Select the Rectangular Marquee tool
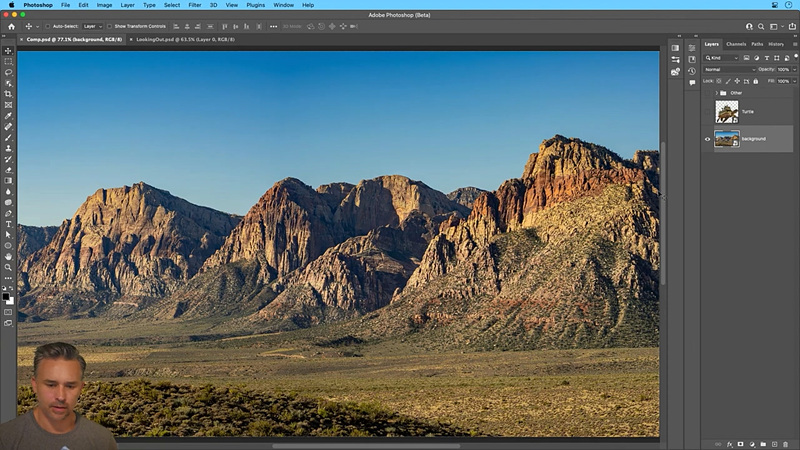The image size is (800, 450). 8,61
